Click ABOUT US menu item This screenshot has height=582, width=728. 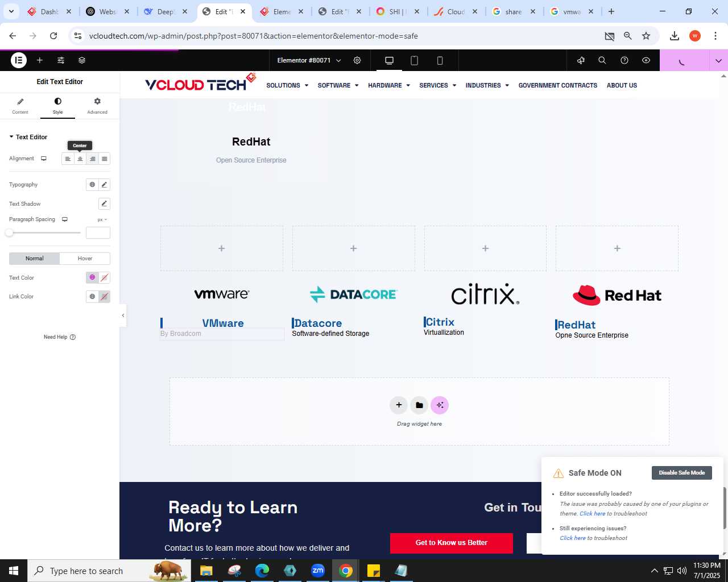(622, 85)
